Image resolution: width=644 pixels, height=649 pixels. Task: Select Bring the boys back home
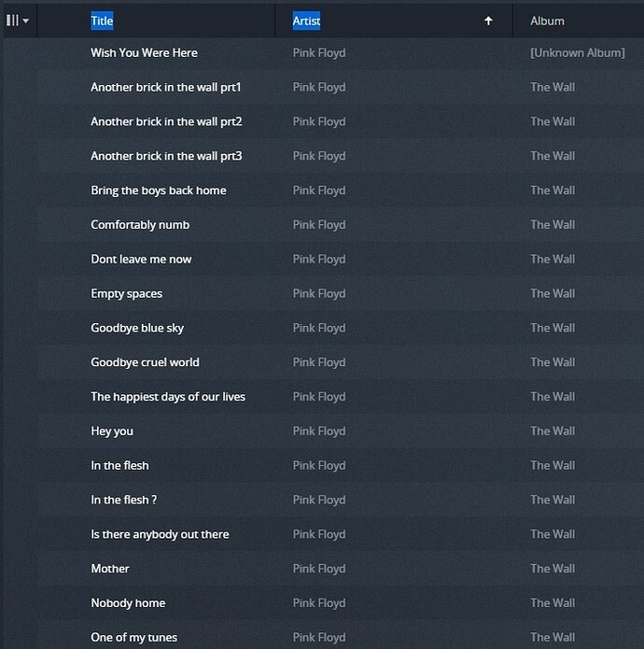click(159, 190)
